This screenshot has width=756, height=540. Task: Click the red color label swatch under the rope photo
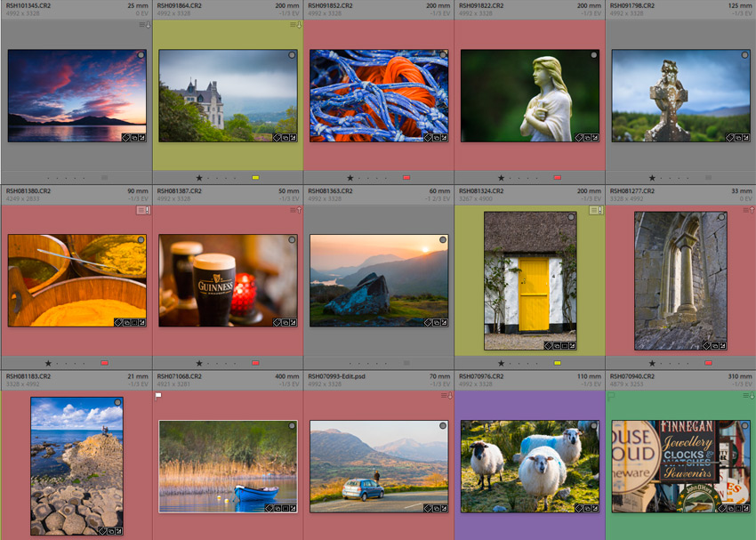[406, 177]
